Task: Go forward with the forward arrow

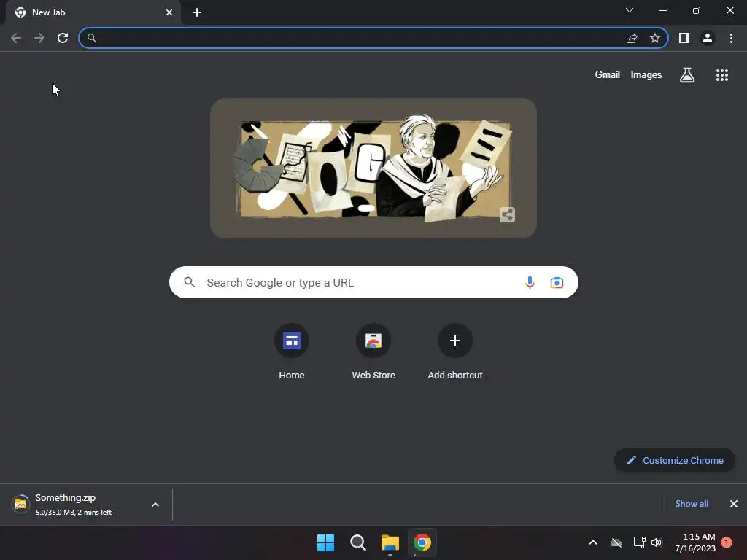Action: [x=39, y=38]
